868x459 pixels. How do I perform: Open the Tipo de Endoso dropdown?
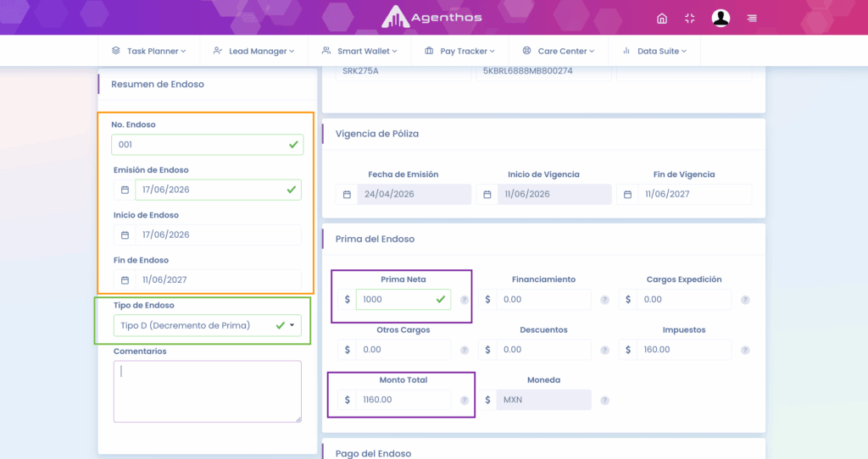click(208, 326)
